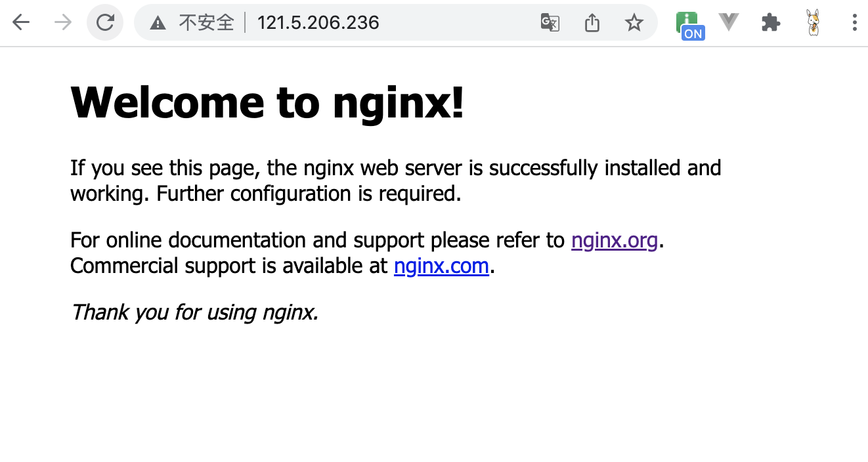This screenshot has height=462, width=868.
Task: Click the 不安全 security label
Action: click(x=206, y=23)
